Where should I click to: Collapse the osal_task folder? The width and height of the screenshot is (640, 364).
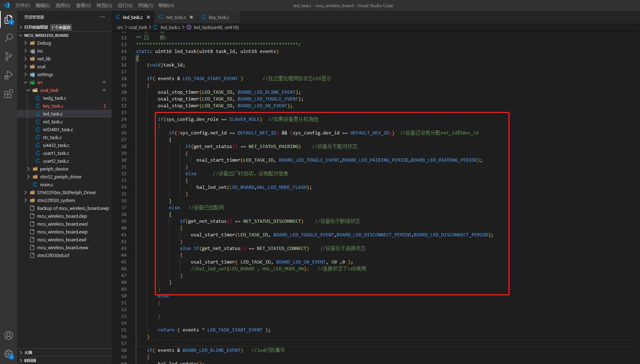coord(49,90)
